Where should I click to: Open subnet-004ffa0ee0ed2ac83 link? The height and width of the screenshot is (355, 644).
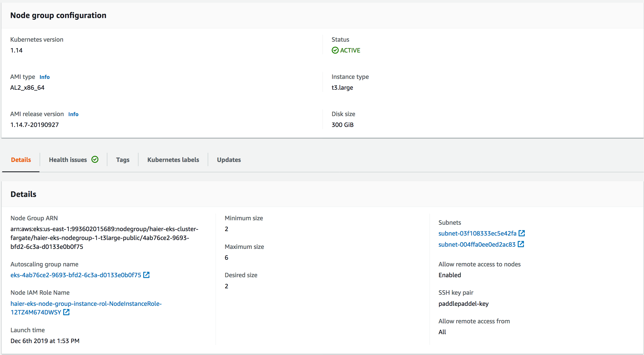(x=477, y=244)
